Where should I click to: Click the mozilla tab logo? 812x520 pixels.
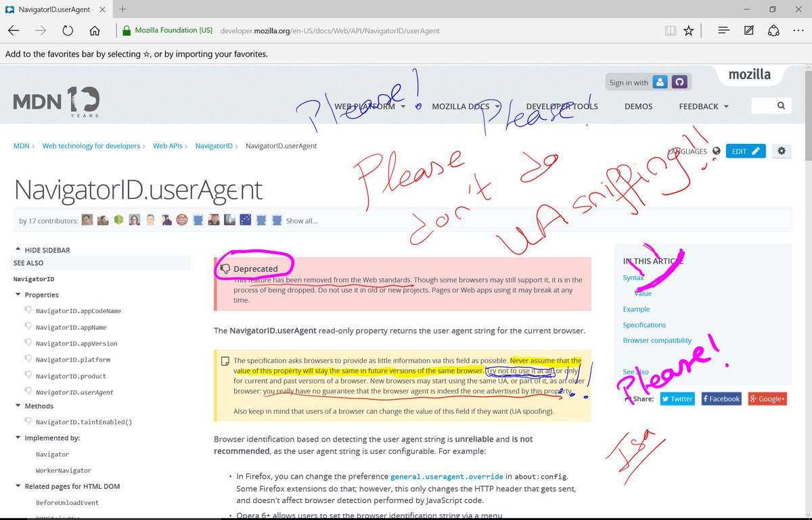(x=749, y=74)
